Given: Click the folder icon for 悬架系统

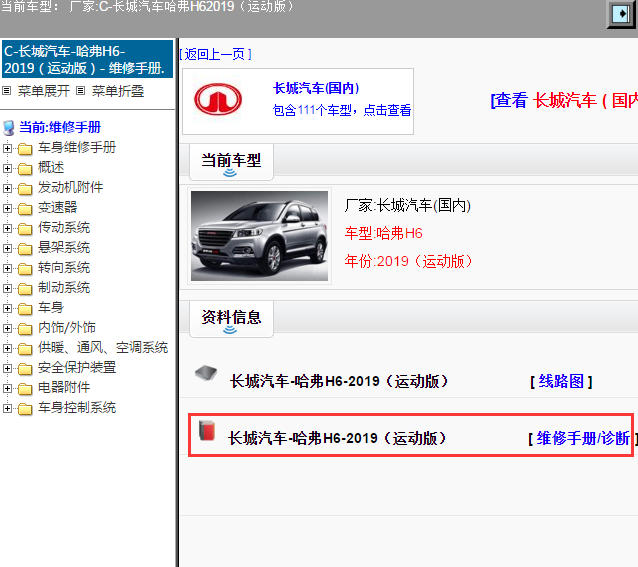Looking at the screenshot, I should pyautogui.click(x=25, y=249).
